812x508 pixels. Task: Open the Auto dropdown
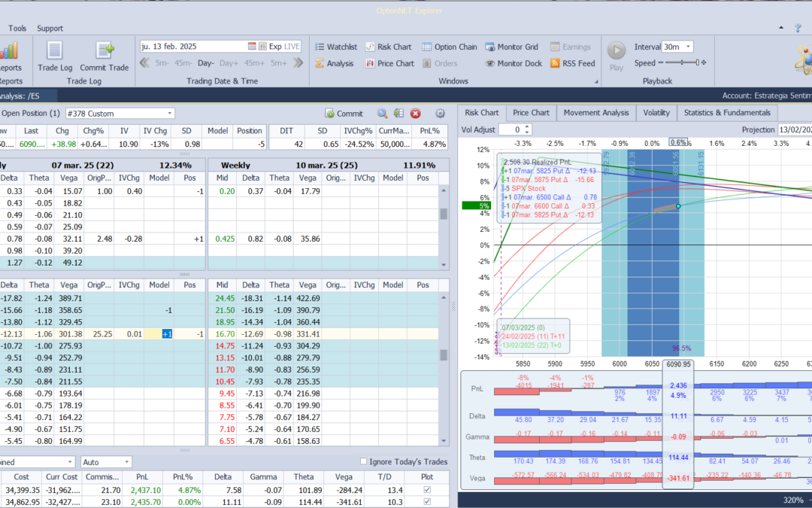click(x=126, y=462)
